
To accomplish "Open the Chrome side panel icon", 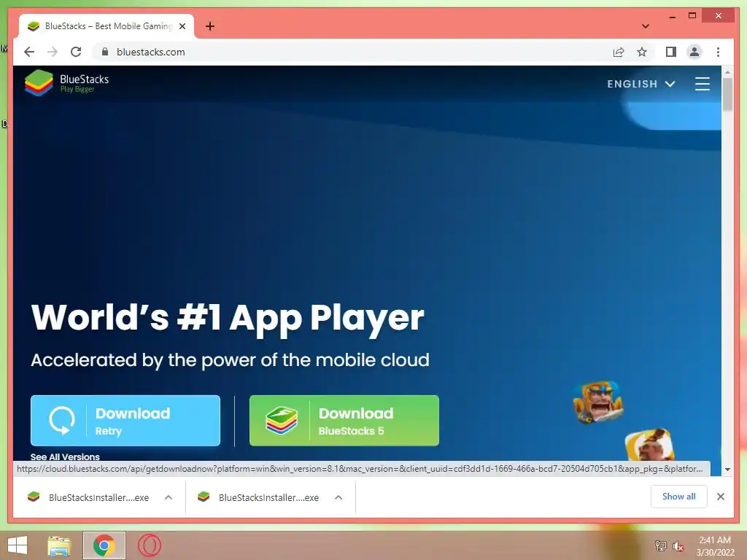I will 671,52.
